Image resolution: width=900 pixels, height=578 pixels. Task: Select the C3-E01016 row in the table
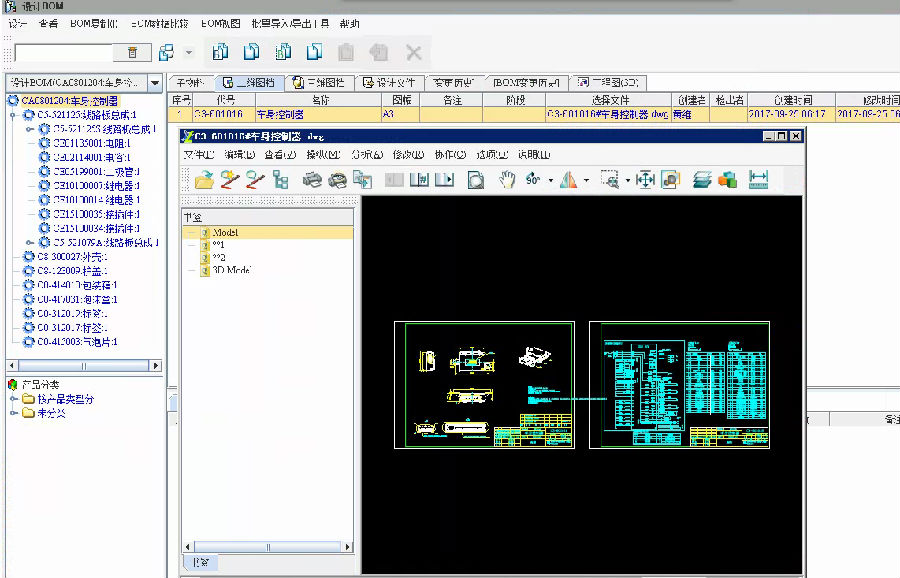(220, 115)
